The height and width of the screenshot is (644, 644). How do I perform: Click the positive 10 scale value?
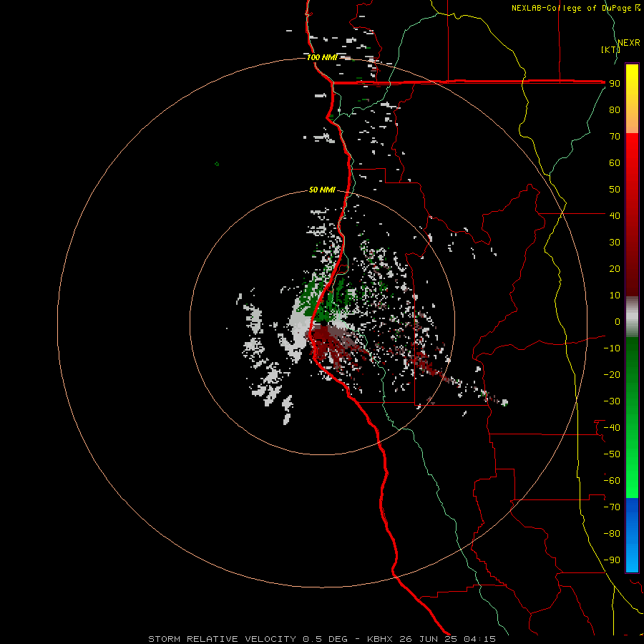coord(615,296)
